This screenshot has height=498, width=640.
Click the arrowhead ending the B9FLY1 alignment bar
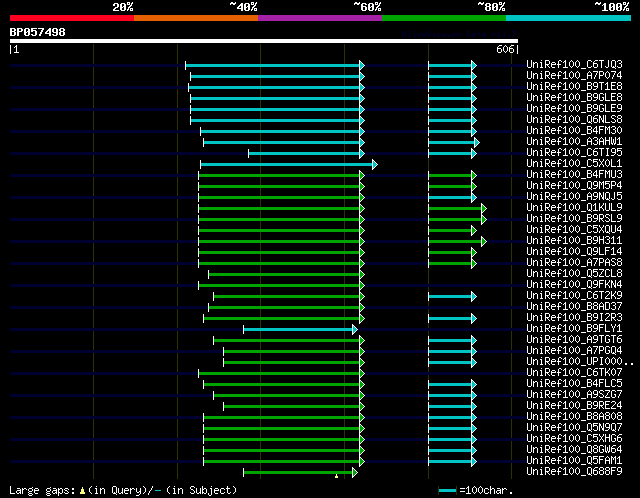tap(355, 329)
